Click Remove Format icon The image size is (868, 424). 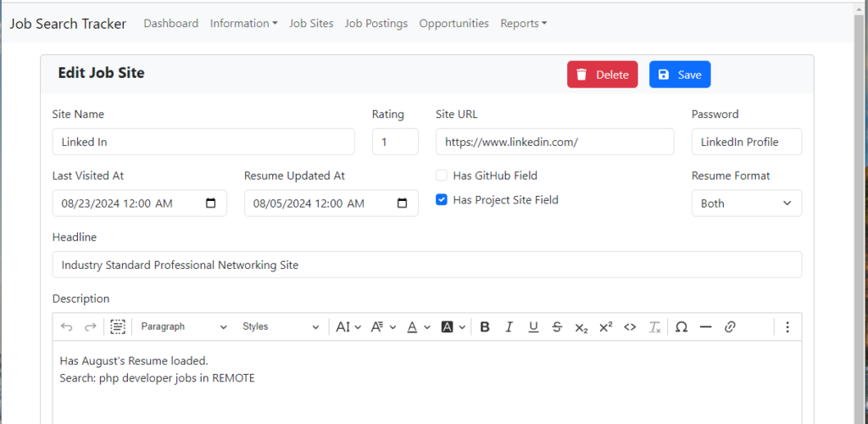pyautogui.click(x=655, y=327)
